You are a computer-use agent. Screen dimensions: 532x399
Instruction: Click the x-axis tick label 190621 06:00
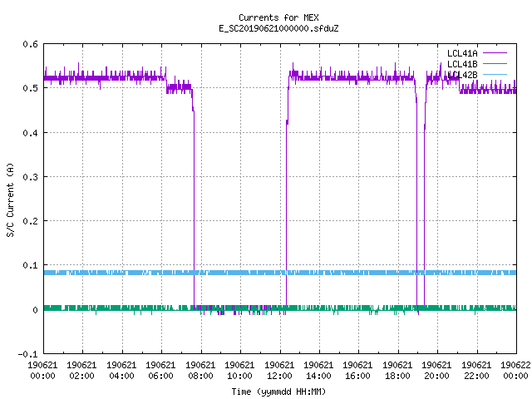coord(160,371)
